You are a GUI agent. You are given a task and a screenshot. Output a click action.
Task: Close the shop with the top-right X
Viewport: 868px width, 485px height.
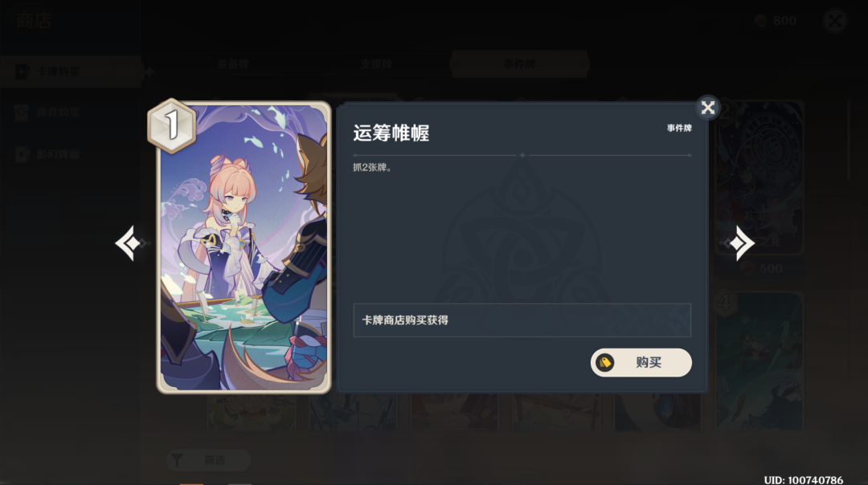click(x=835, y=21)
